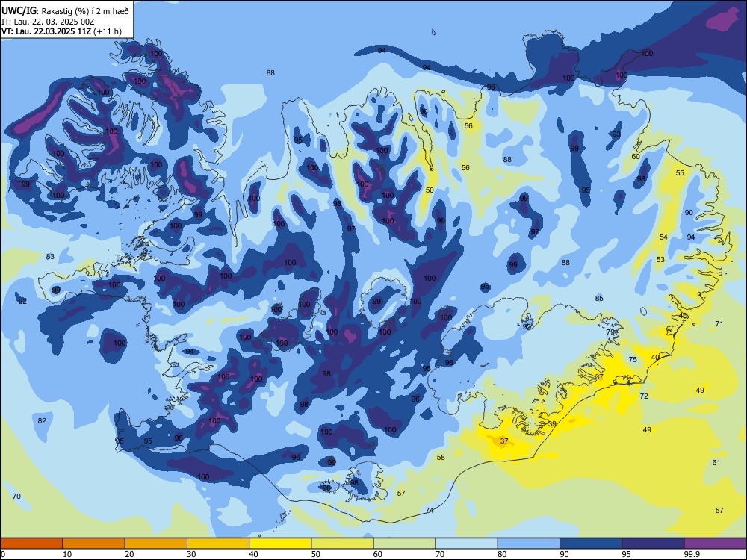Image resolution: width=747 pixels, height=560 pixels.
Task: Click the dark indigo 95–99.9 legend swatch
Action: pos(653,544)
